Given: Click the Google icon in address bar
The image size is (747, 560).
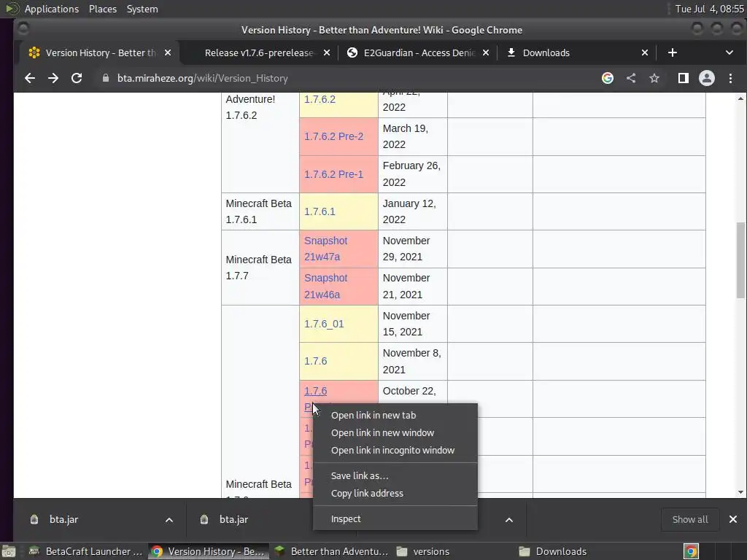Looking at the screenshot, I should pos(608,78).
